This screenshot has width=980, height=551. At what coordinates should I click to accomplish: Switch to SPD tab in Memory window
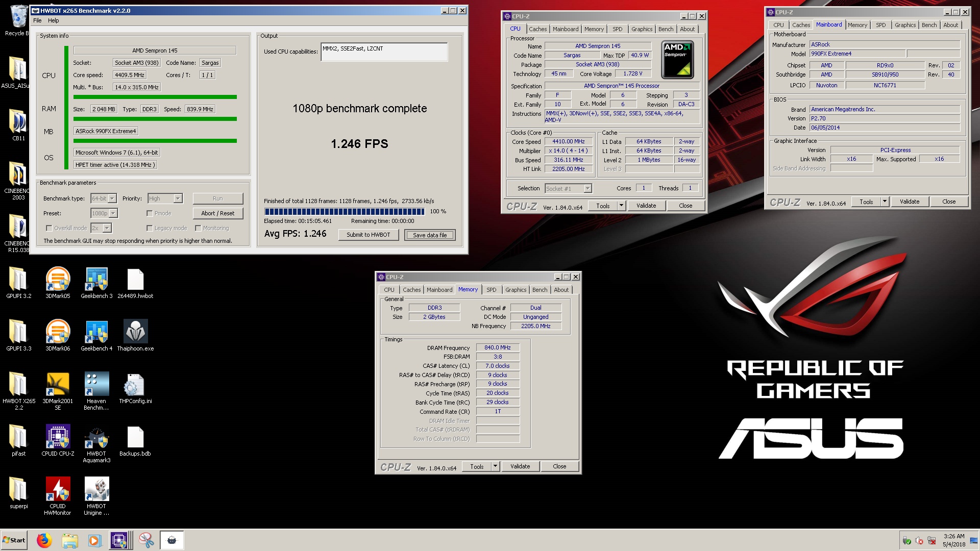pyautogui.click(x=491, y=290)
